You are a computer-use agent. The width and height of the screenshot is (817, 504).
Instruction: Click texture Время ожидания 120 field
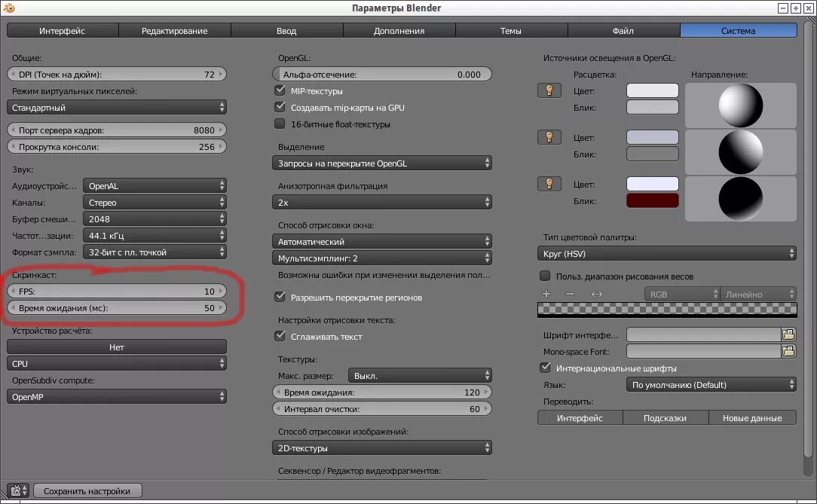382,392
